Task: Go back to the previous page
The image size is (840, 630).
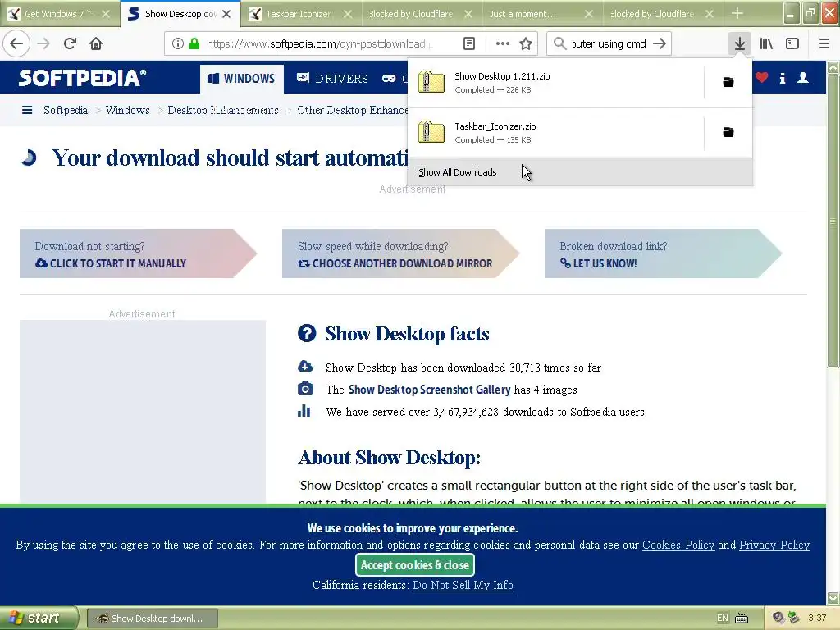Action: click(x=16, y=43)
